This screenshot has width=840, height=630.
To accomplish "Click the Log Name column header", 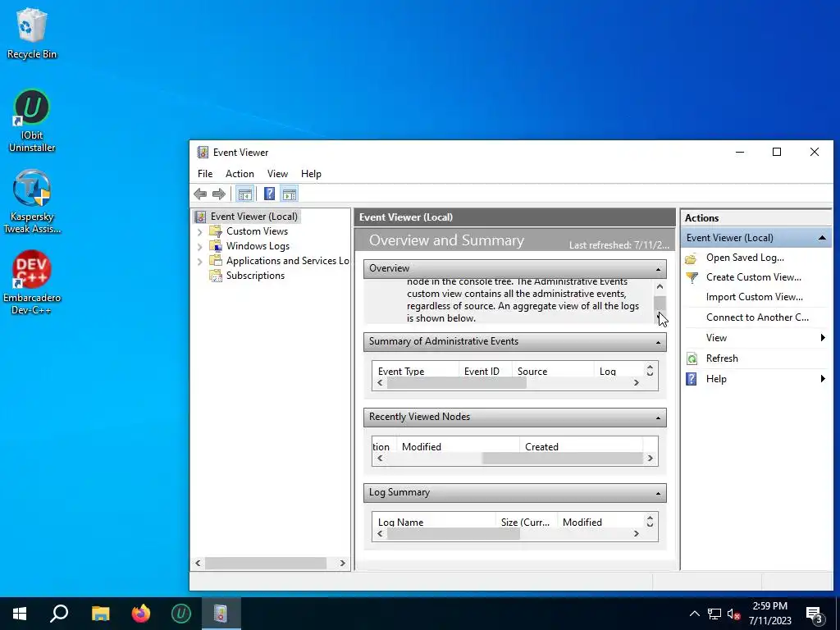I will (433, 522).
